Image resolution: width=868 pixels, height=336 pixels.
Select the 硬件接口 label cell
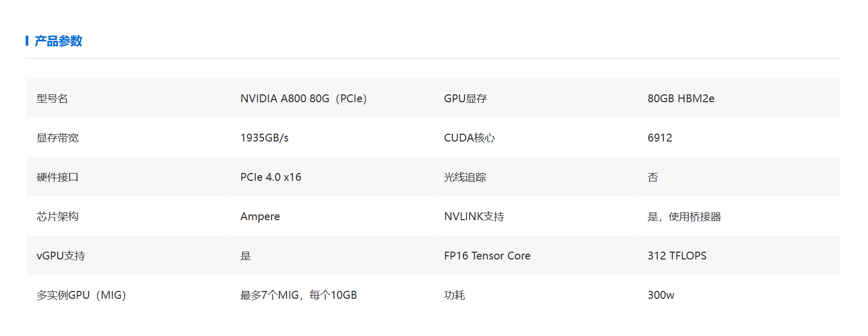click(58, 177)
